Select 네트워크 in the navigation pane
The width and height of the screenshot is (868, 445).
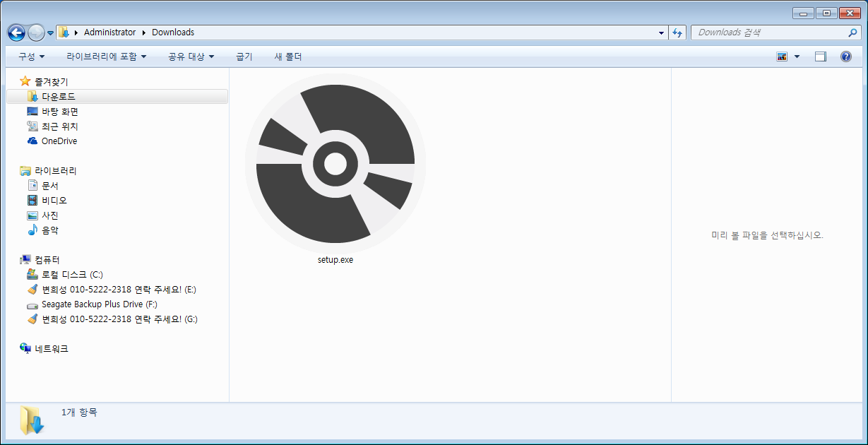[x=51, y=349]
